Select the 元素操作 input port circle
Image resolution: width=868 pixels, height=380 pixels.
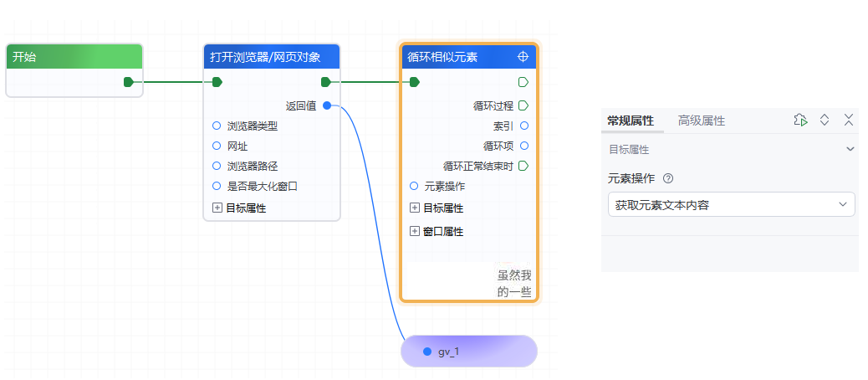[x=414, y=186]
